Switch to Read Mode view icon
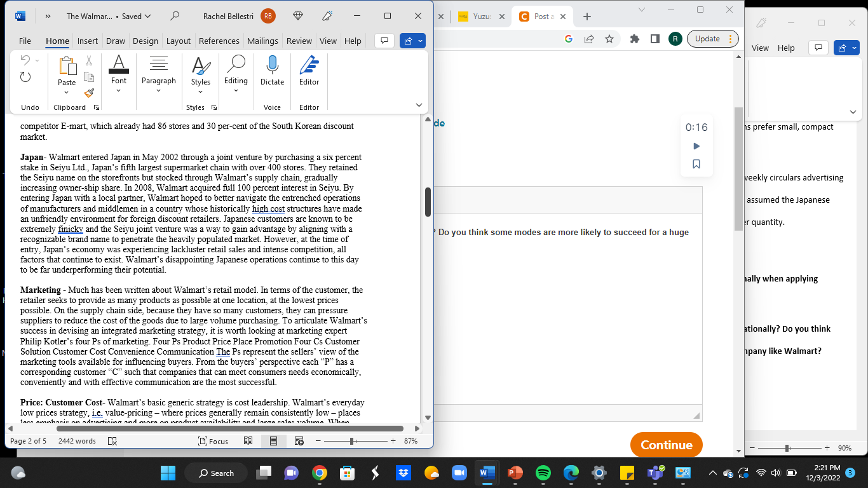This screenshot has width=868, height=488. [248, 440]
